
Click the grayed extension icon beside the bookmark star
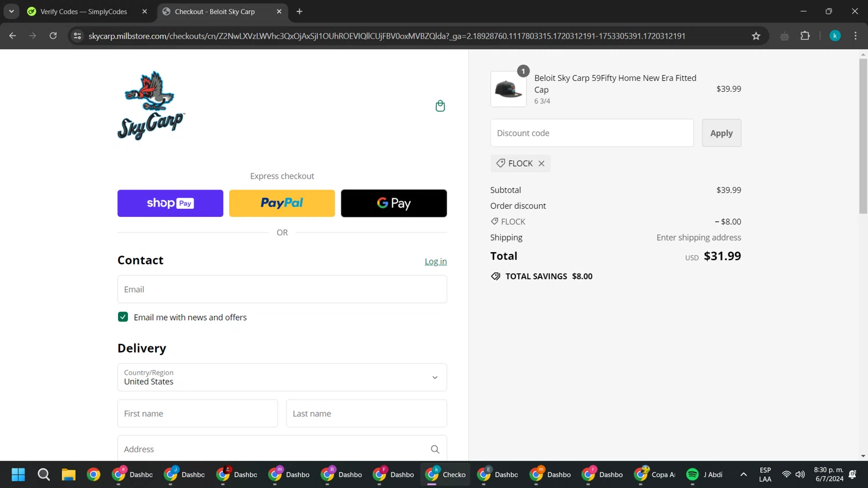(785, 36)
